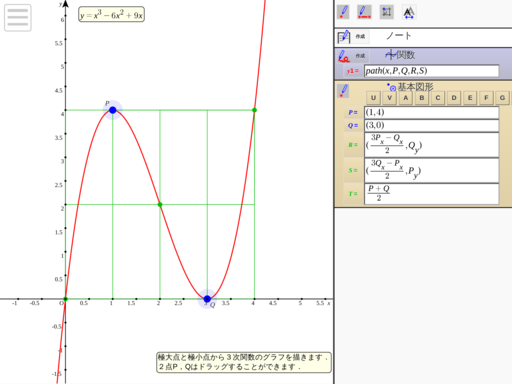
Task: Create a new note with 作成
Action: click(360, 36)
